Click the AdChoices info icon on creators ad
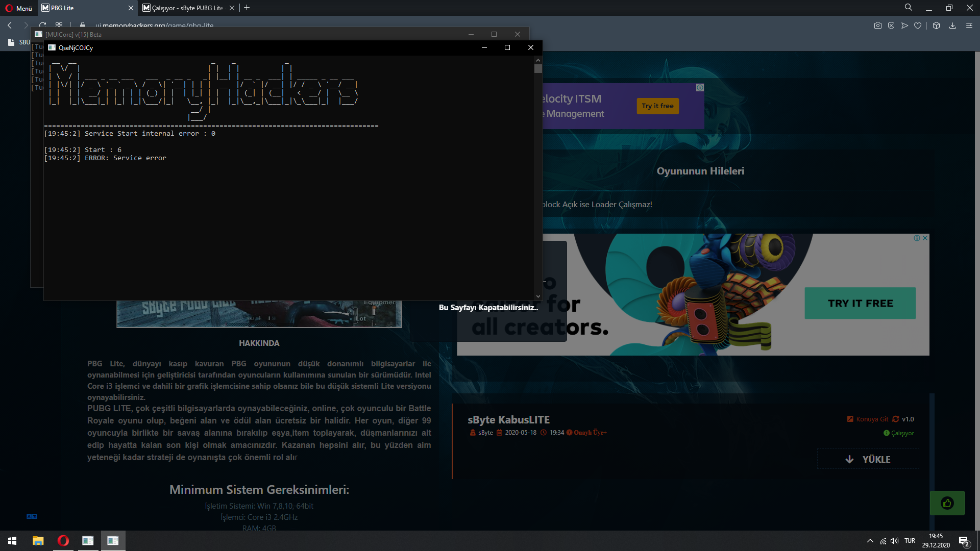980x551 pixels. (917, 238)
